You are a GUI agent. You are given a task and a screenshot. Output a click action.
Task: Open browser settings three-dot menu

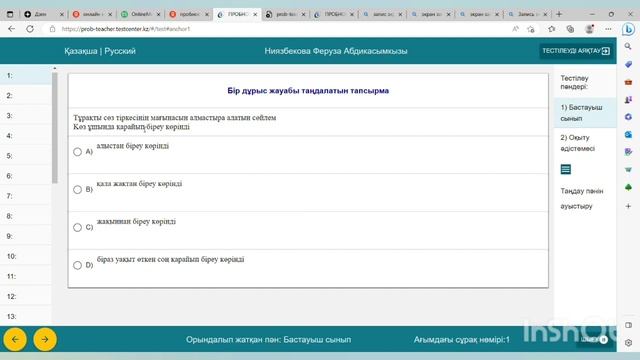[608, 29]
